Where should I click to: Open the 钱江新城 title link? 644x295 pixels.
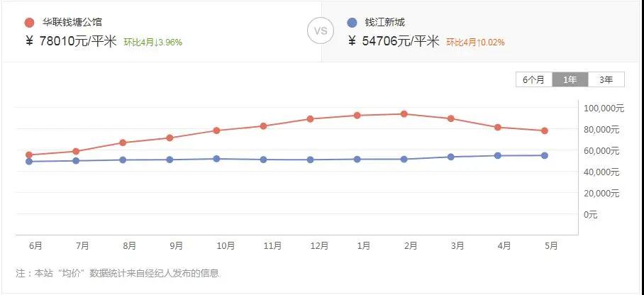point(385,23)
